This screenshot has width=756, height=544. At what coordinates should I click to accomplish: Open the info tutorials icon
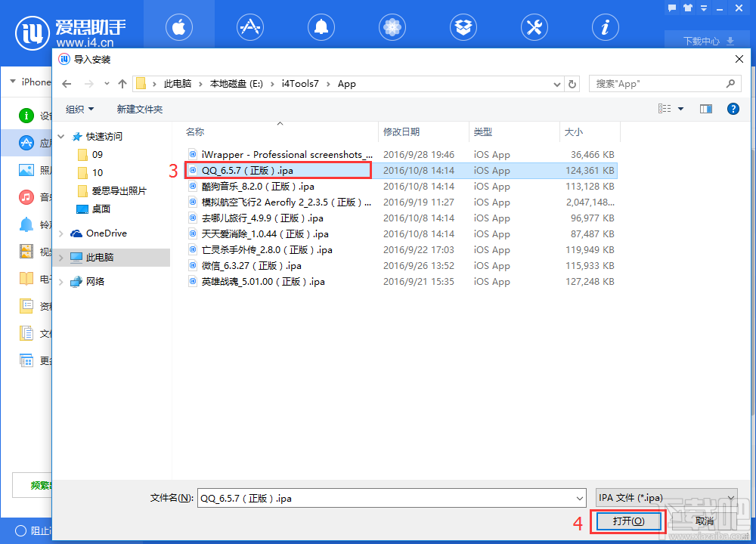pos(605,27)
